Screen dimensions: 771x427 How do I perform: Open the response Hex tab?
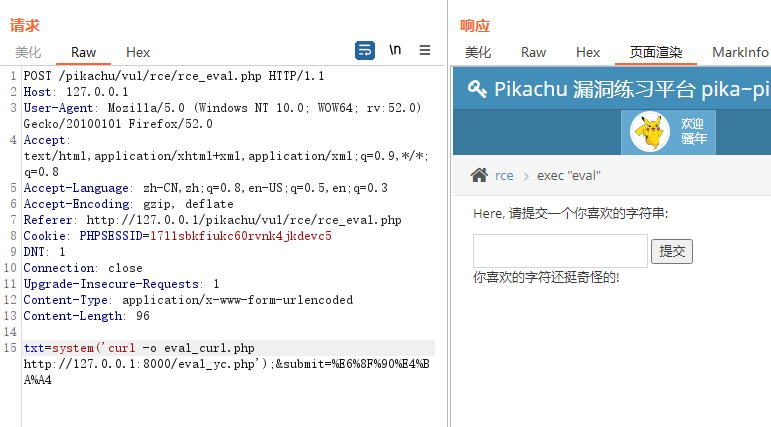tap(588, 52)
